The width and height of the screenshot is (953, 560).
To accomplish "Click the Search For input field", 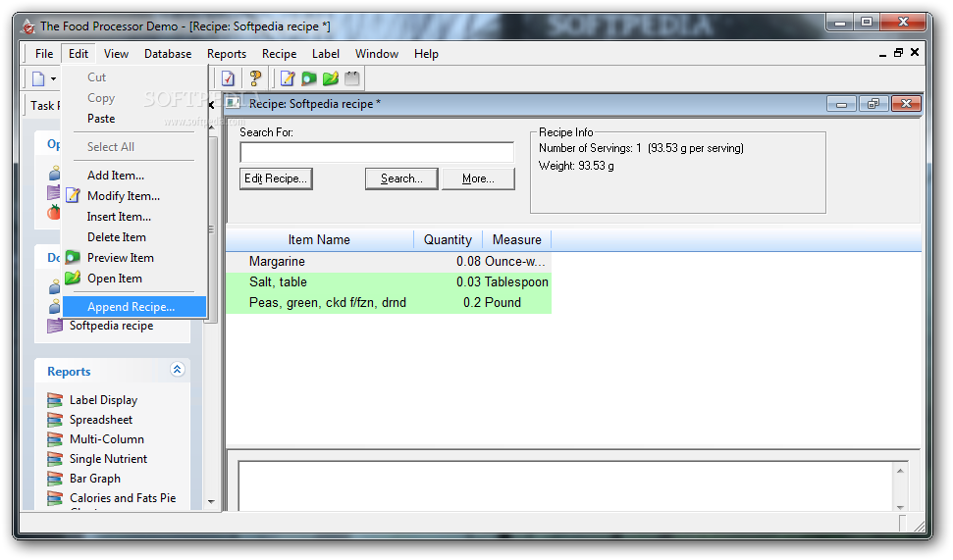I will tap(377, 152).
